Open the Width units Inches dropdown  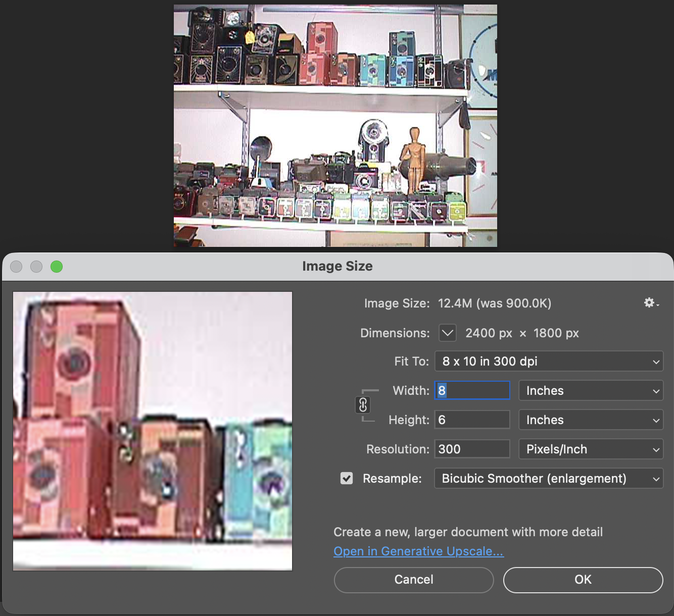pyautogui.click(x=590, y=390)
